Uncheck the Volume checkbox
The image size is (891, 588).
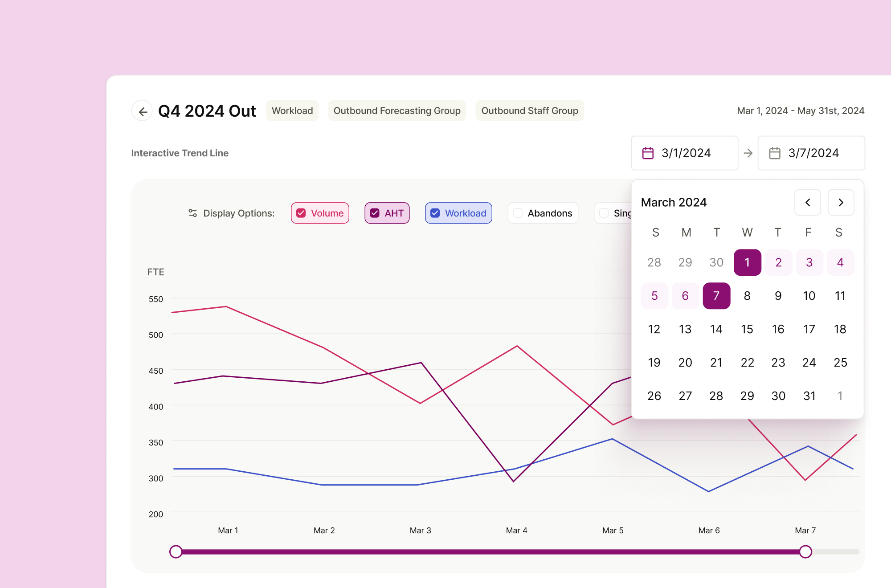302,213
